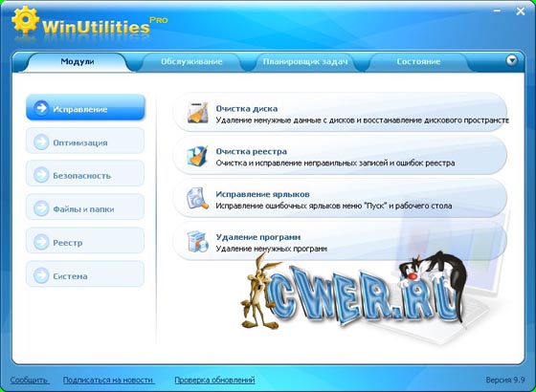The width and height of the screenshot is (536, 392).
Task: Minimize the WinUtilities window
Action: 497,11
